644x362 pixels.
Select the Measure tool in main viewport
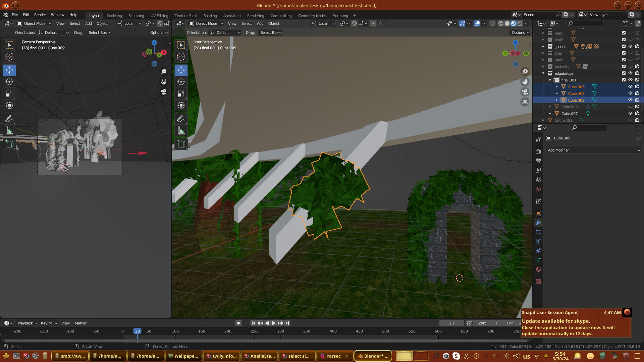[x=181, y=131]
